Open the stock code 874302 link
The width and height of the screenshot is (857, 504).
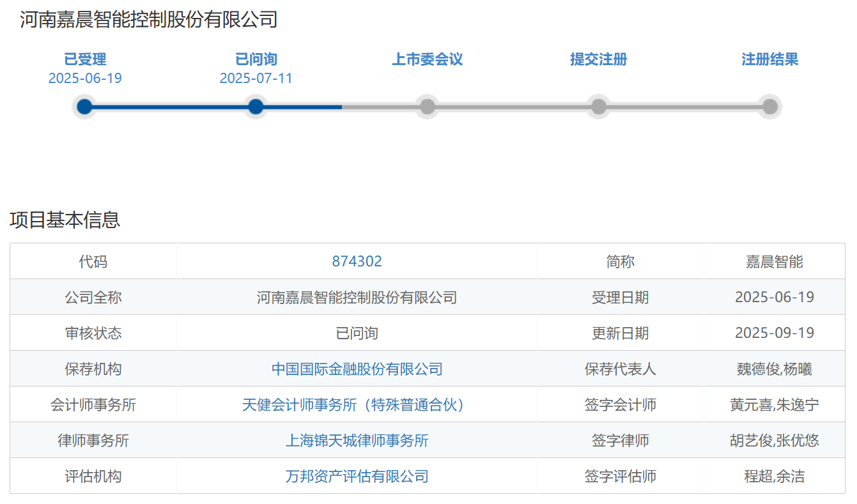357,261
